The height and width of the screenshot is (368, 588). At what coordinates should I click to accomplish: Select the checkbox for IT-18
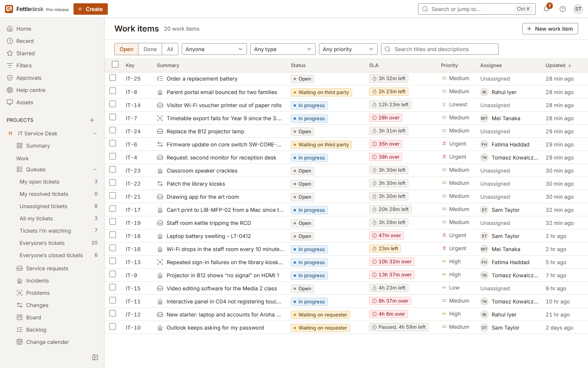coord(113,235)
